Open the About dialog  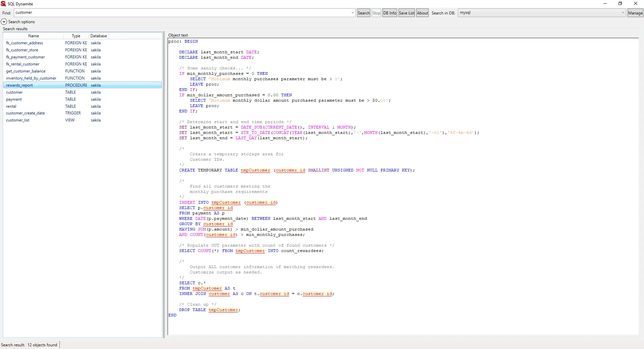tap(422, 13)
